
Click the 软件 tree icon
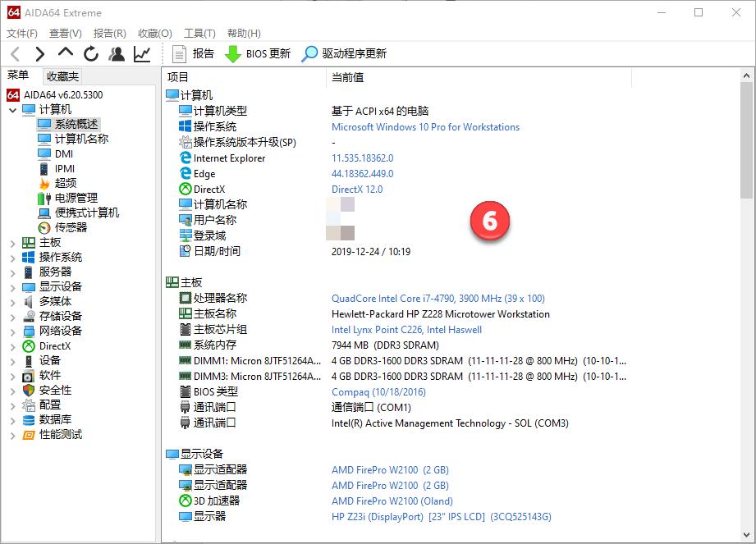[29, 376]
